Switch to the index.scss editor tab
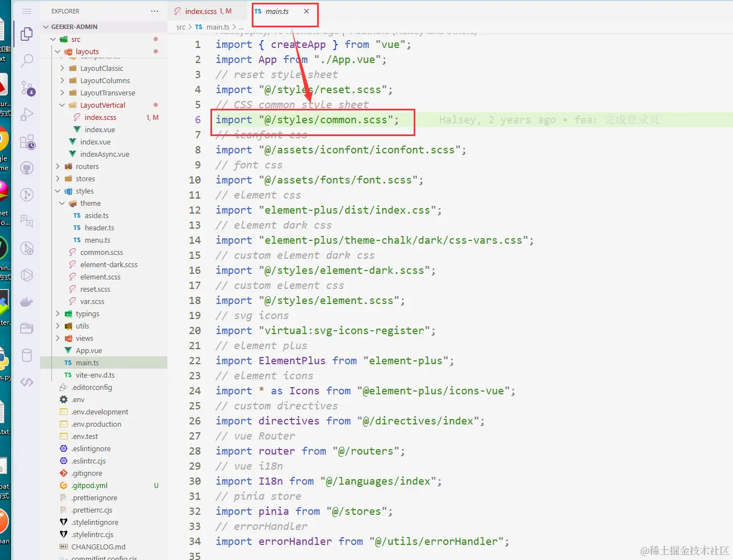The image size is (733, 560). click(208, 11)
